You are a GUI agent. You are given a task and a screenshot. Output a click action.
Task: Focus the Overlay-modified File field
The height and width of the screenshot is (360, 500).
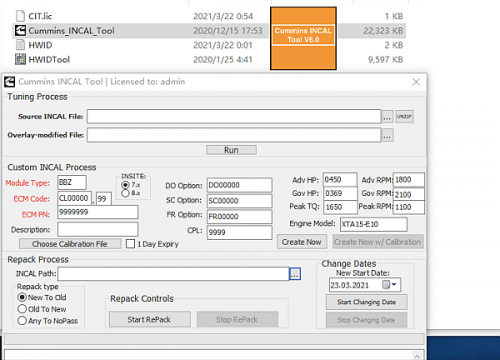[234, 135]
